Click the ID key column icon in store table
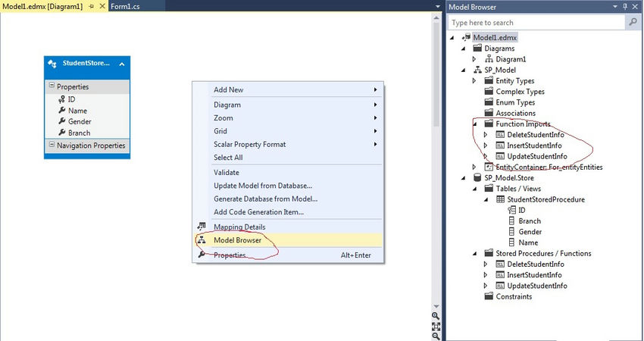This screenshot has width=644, height=341. pos(511,210)
